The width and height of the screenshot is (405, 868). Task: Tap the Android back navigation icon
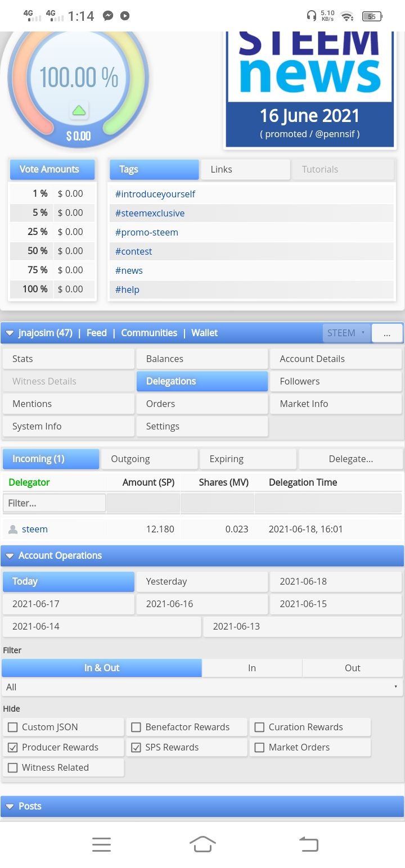point(308,844)
